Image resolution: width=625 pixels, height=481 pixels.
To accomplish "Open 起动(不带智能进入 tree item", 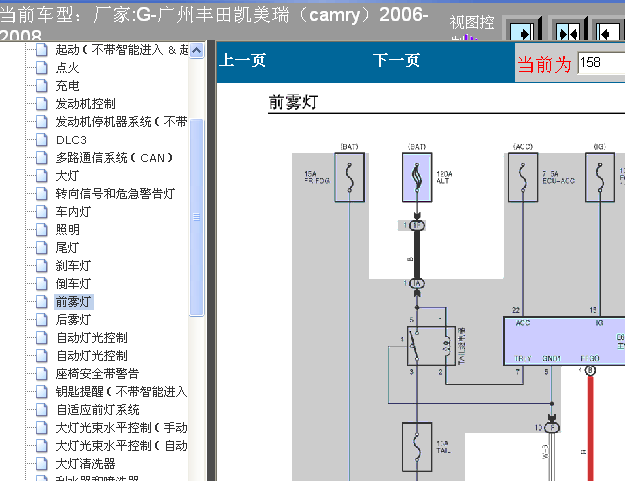I will [122, 50].
